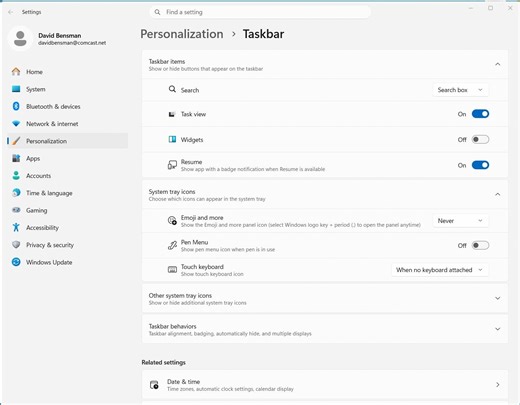Click the David Bensman account name

click(x=60, y=35)
